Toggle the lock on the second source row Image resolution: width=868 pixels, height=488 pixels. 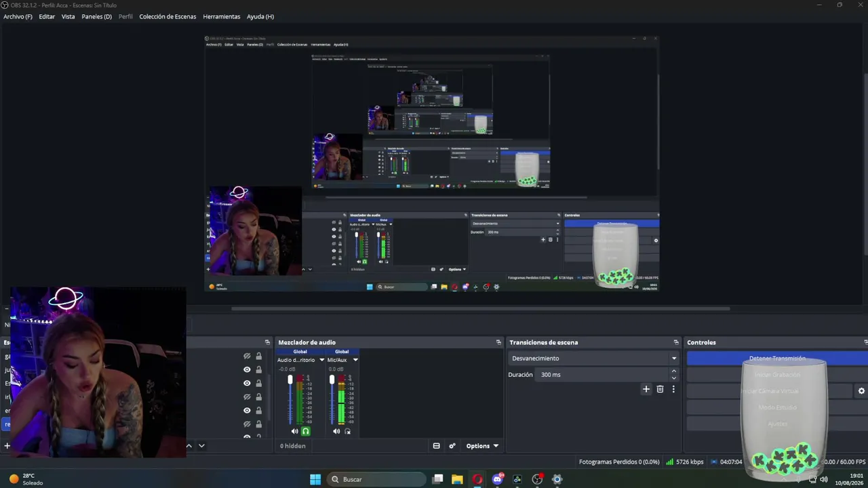258,369
